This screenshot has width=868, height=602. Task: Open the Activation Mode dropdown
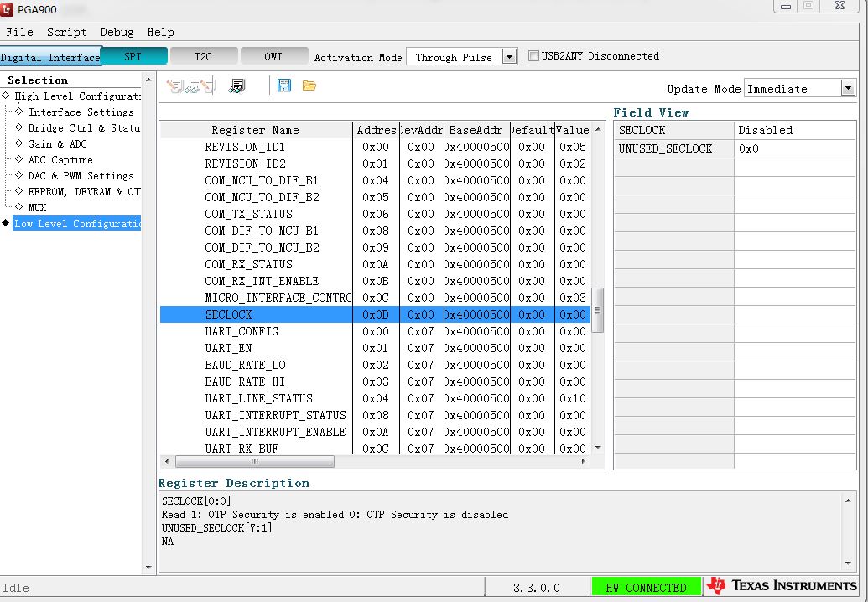[x=509, y=56]
